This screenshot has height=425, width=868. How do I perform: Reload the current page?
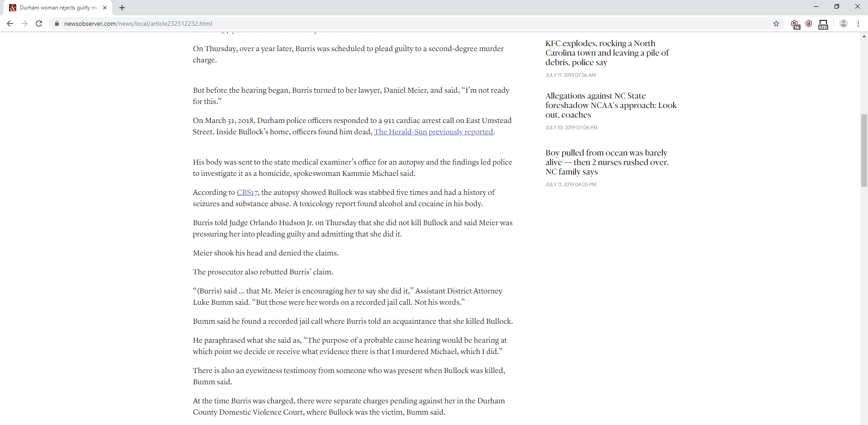39,24
